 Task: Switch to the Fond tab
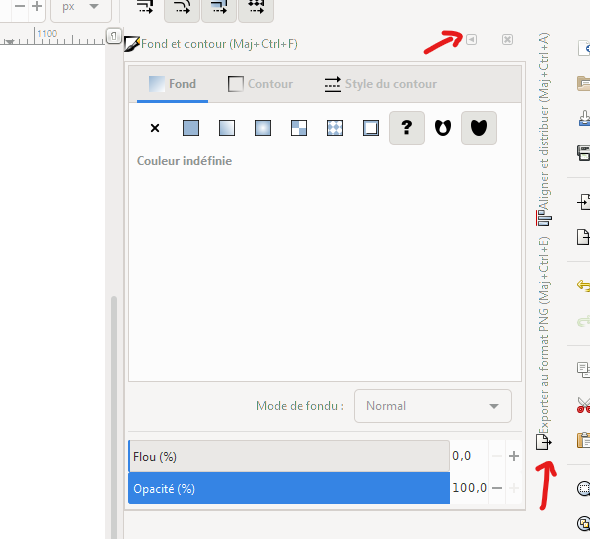(x=172, y=84)
